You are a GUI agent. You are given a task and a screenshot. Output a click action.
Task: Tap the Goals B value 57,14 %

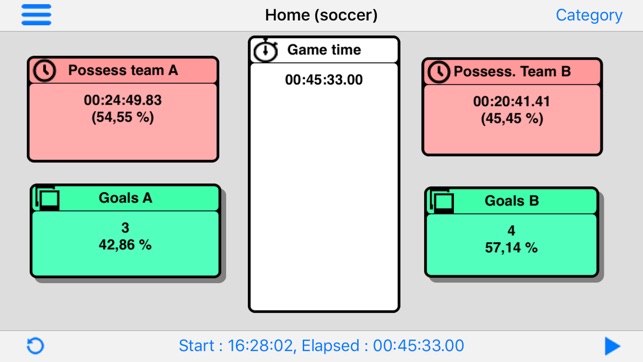pos(511,248)
